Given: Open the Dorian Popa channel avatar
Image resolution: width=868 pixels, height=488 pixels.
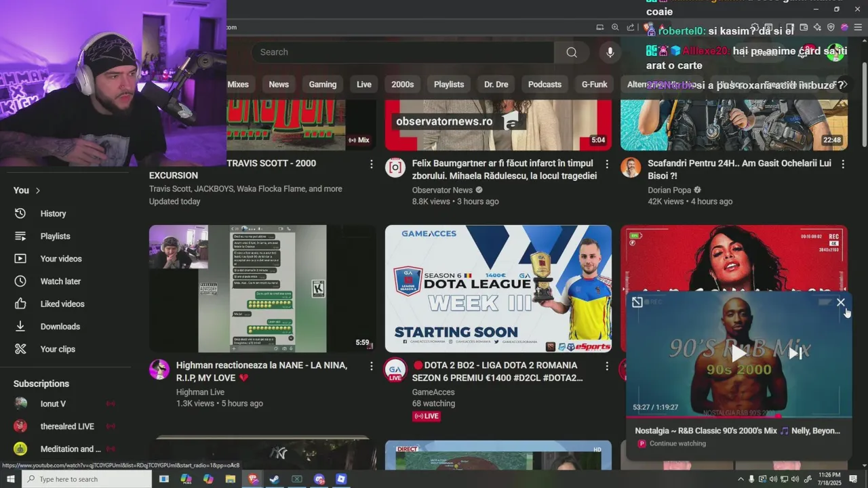Looking at the screenshot, I should [631, 167].
